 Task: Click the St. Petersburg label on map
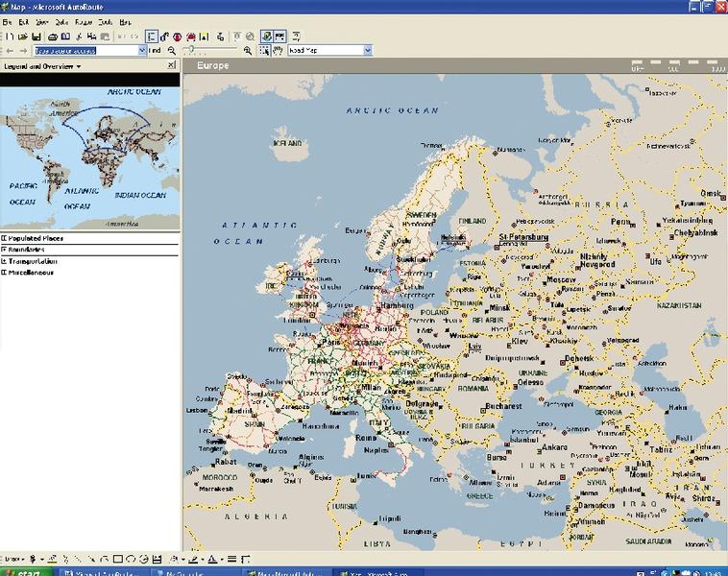point(523,237)
